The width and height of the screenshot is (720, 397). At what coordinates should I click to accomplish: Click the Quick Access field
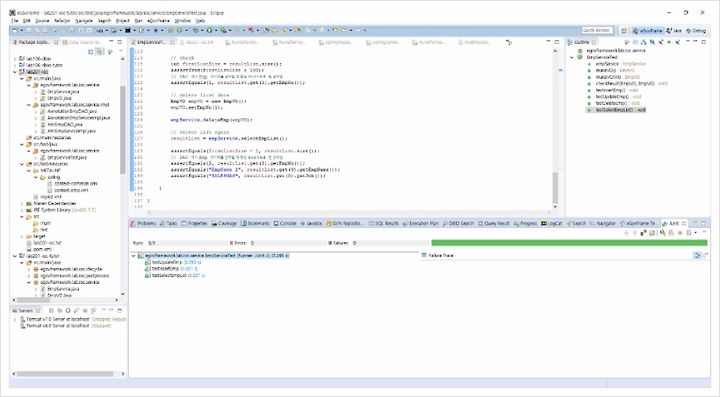tap(596, 30)
